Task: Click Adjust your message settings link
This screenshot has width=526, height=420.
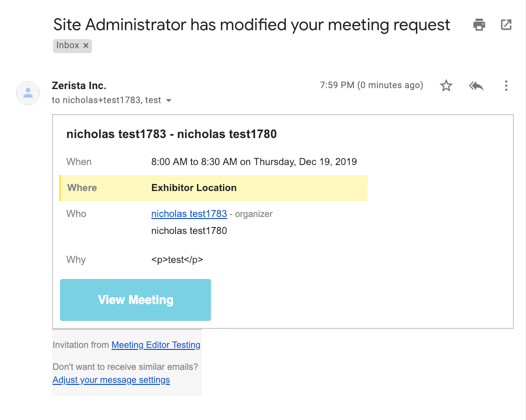Action: [111, 380]
